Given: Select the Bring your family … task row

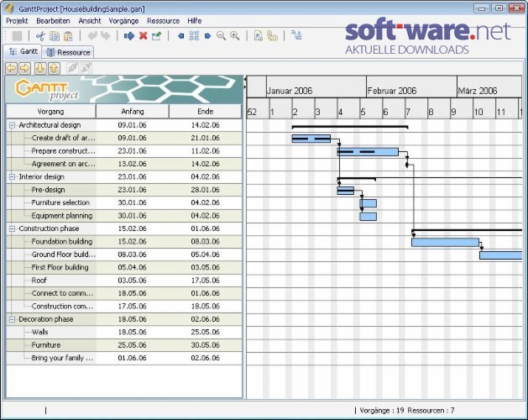Looking at the screenshot, I should [x=124, y=358].
